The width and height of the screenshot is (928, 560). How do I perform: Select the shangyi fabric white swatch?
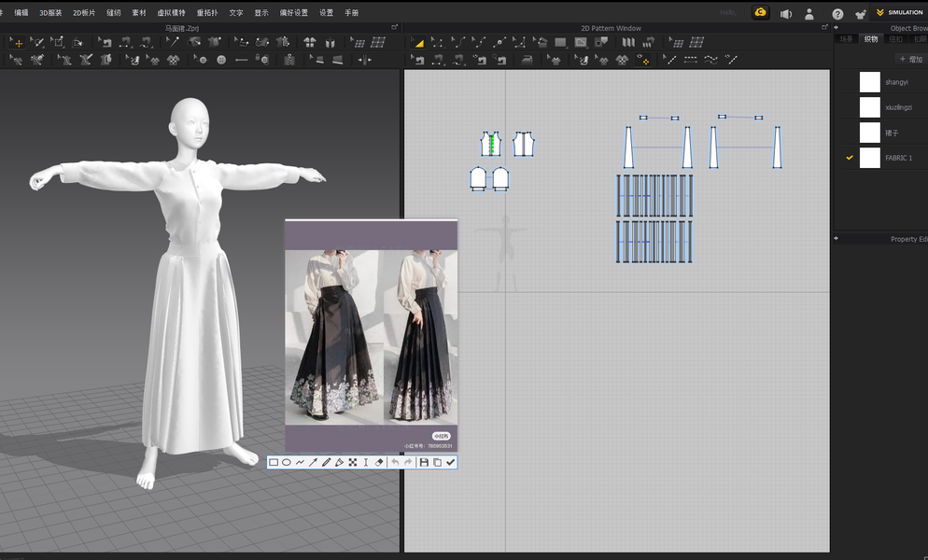click(x=869, y=82)
